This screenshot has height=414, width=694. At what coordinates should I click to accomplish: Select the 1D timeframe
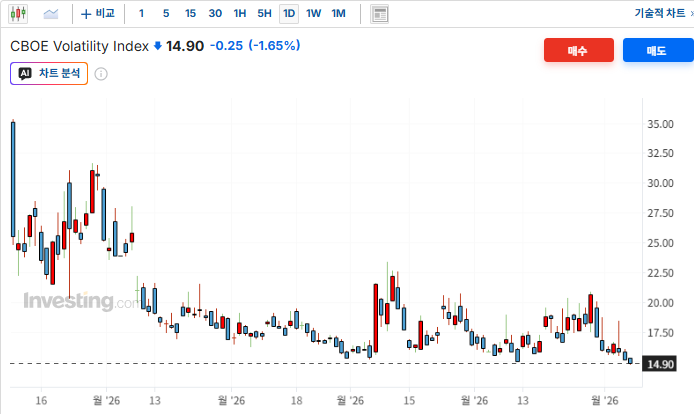(x=289, y=14)
